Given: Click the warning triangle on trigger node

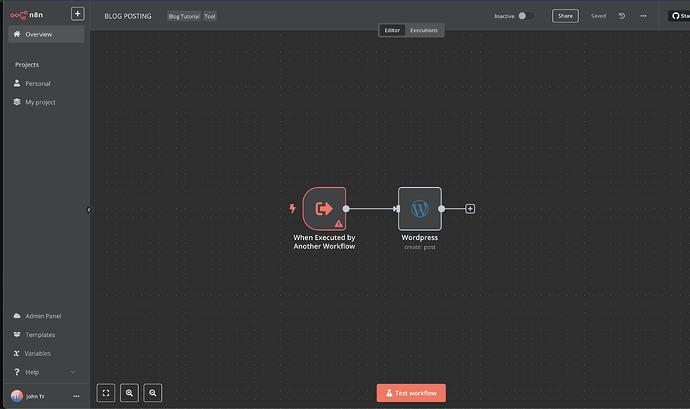Looking at the screenshot, I should pos(338,224).
